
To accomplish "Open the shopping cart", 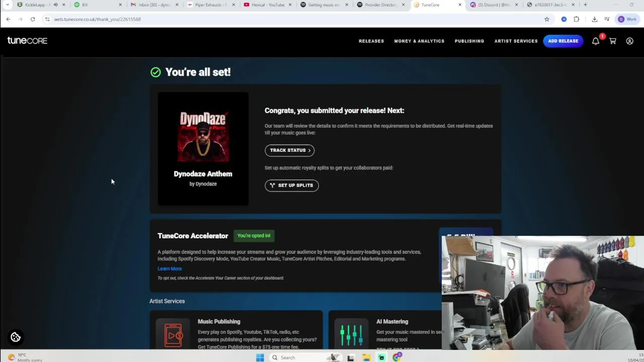I will click(x=613, y=41).
